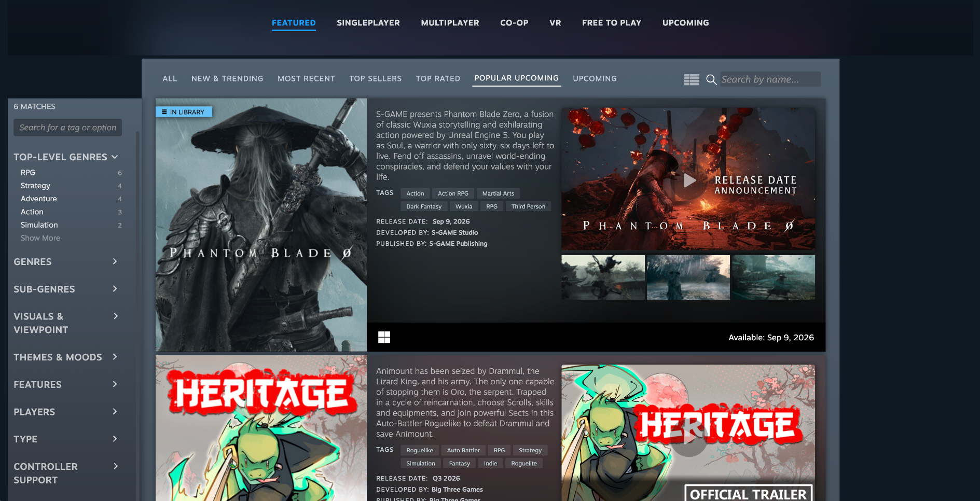Click the Roguelike tag on Heritage
Image resolution: width=980 pixels, height=501 pixels.
point(420,450)
